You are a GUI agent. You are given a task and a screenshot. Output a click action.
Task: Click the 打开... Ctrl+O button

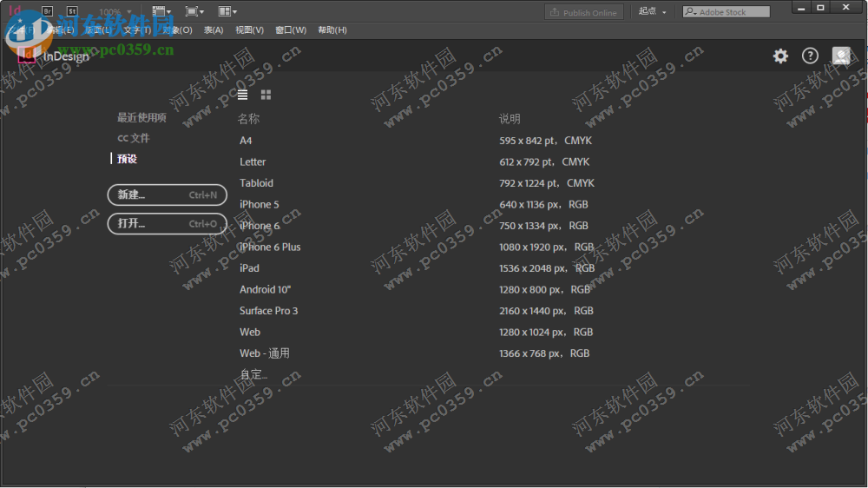coord(168,224)
